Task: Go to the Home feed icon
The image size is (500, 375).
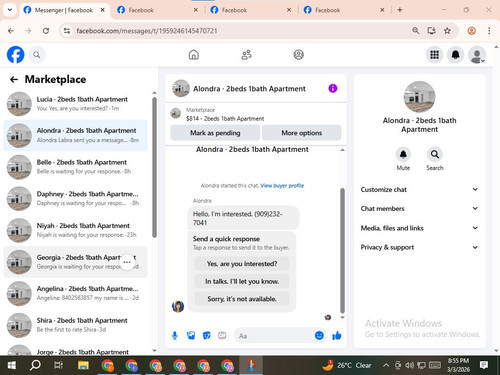Action: click(x=194, y=55)
